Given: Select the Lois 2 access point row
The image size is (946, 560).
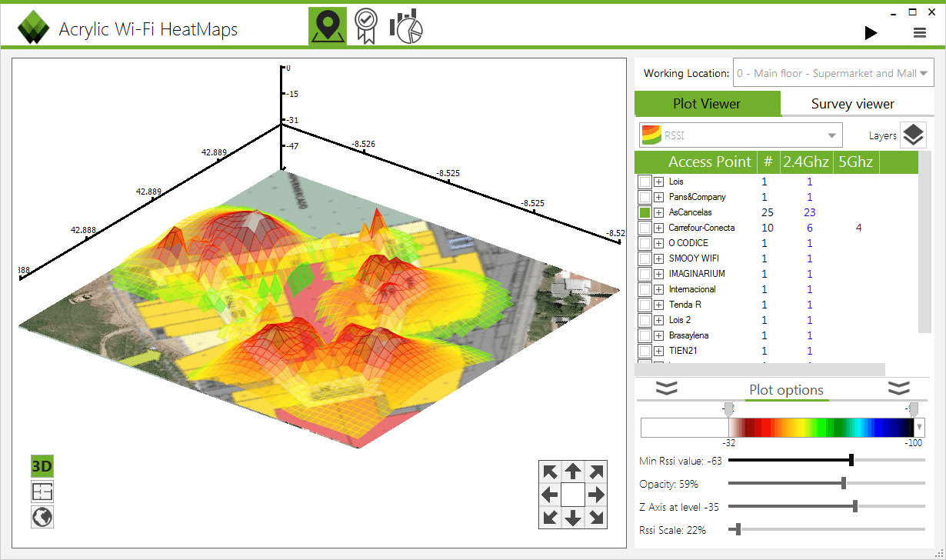Looking at the screenshot, I should click(x=777, y=320).
